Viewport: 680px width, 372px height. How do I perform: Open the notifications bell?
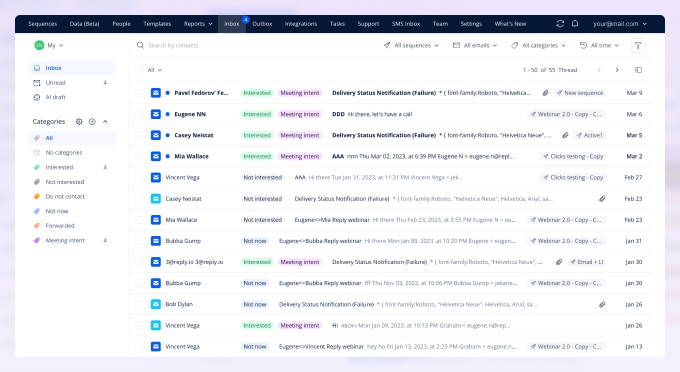click(575, 24)
